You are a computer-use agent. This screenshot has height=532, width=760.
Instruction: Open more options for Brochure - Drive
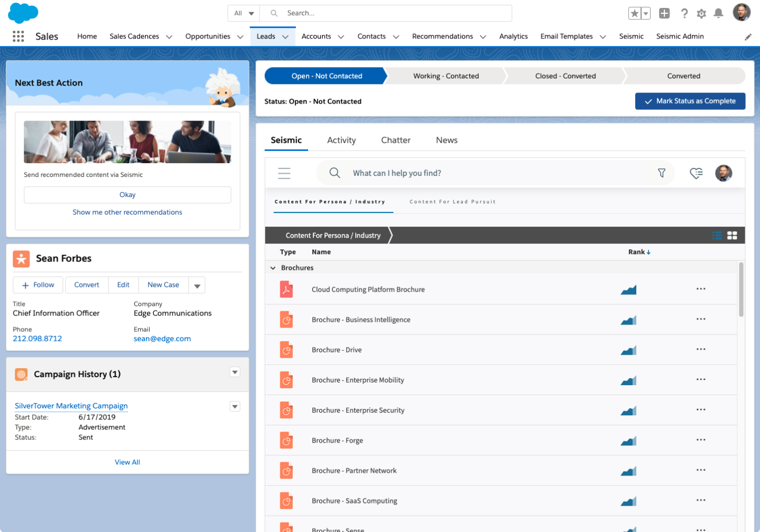[x=701, y=349]
